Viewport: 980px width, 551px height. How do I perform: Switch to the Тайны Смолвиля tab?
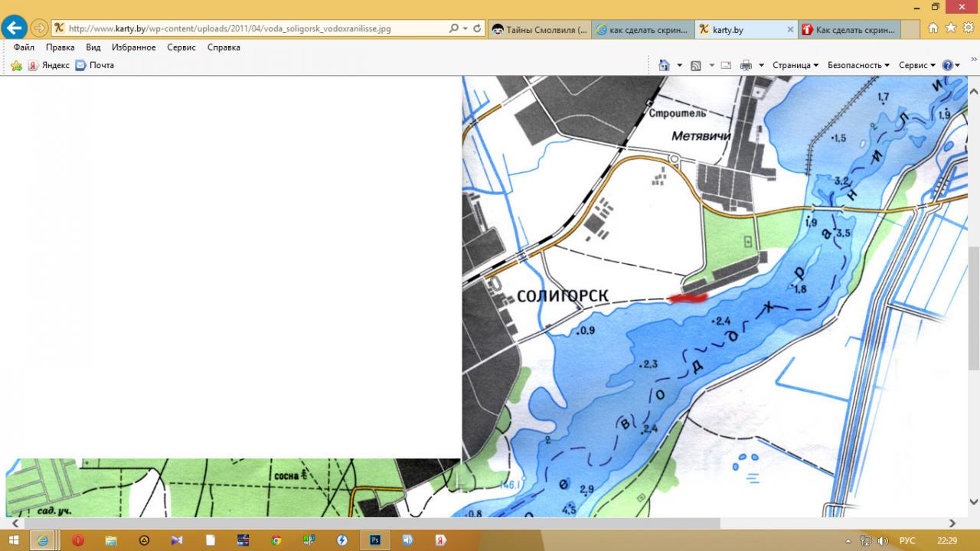pyautogui.click(x=540, y=30)
